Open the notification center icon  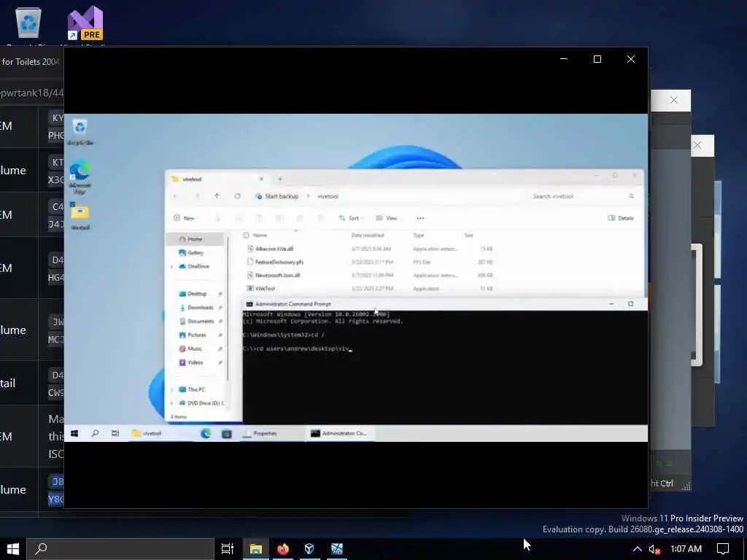(723, 549)
